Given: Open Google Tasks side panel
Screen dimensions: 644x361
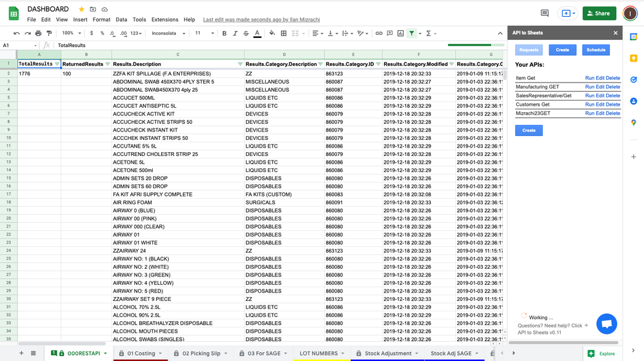Looking at the screenshot, I should click(x=634, y=80).
